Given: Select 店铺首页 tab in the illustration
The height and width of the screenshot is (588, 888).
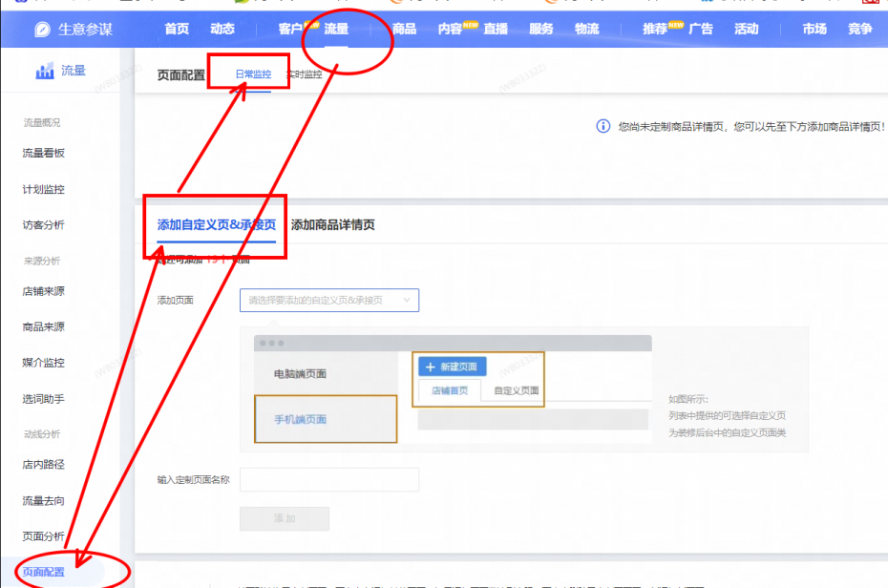Looking at the screenshot, I should tap(450, 390).
